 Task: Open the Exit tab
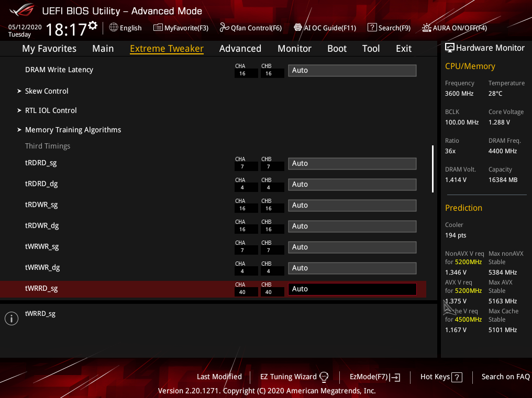[404, 49]
